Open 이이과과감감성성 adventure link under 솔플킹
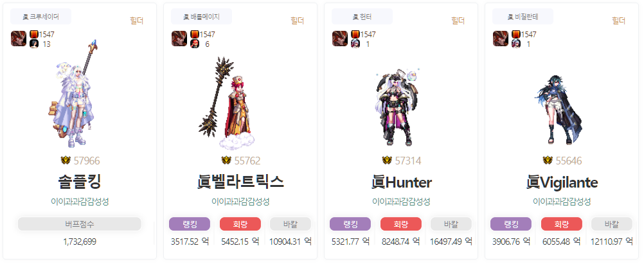The height and width of the screenshot is (264, 644). (x=80, y=202)
